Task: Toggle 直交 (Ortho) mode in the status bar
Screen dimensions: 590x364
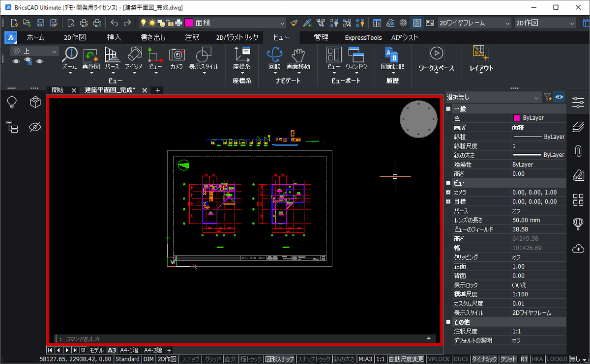Action: (x=230, y=359)
